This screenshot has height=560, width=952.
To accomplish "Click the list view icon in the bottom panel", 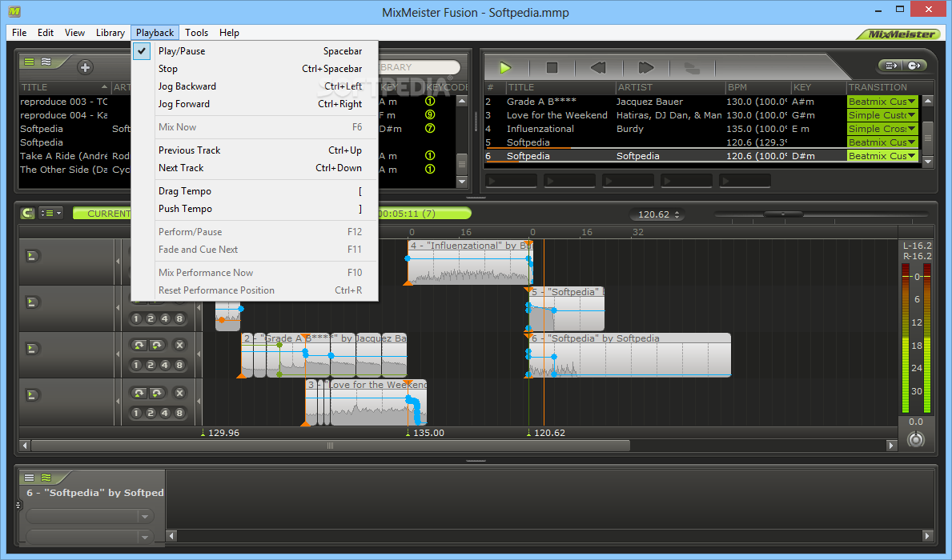I will click(29, 478).
